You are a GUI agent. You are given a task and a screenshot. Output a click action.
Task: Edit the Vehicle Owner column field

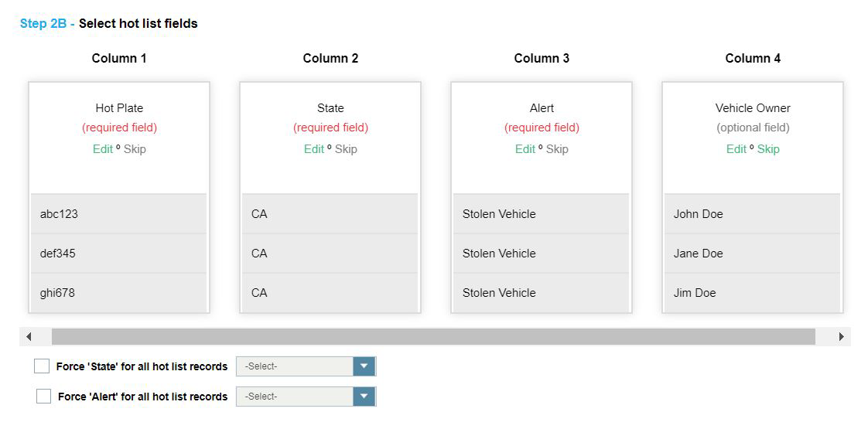[736, 149]
